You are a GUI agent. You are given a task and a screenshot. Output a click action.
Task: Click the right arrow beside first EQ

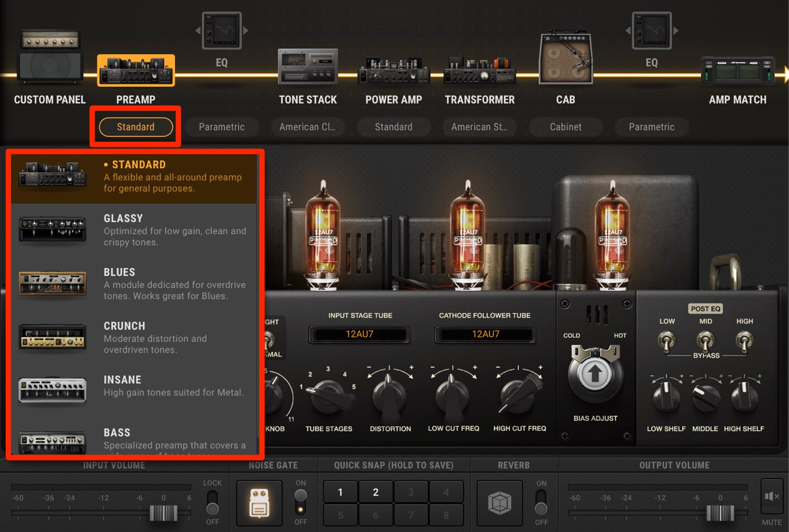pyautogui.click(x=245, y=31)
